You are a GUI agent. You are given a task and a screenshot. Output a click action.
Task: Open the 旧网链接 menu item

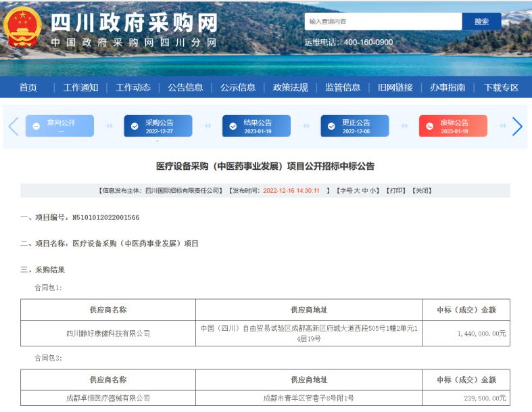(x=395, y=88)
